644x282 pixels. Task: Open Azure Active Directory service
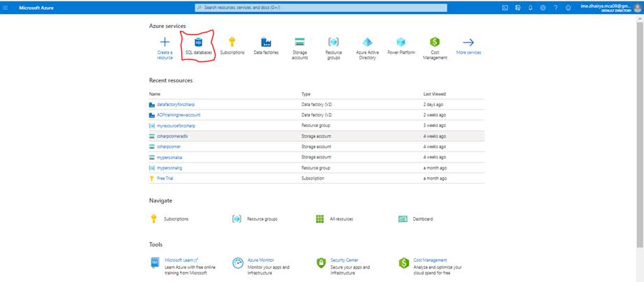(367, 48)
